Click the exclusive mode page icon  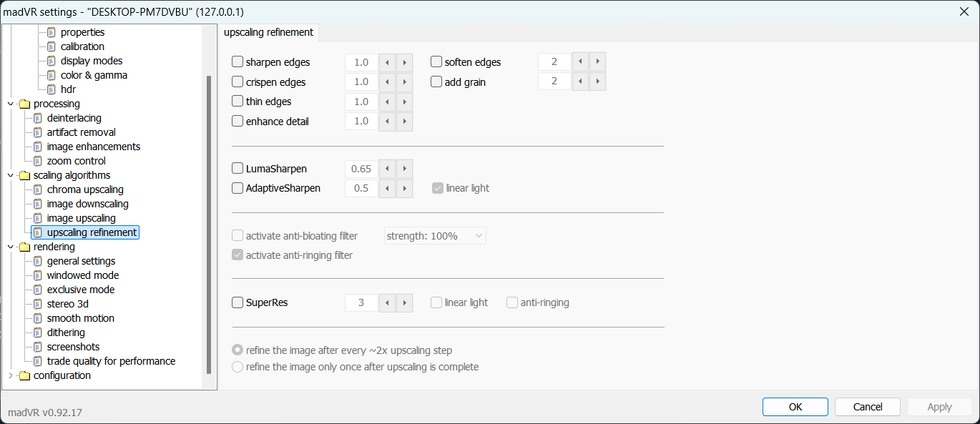coord(38,290)
